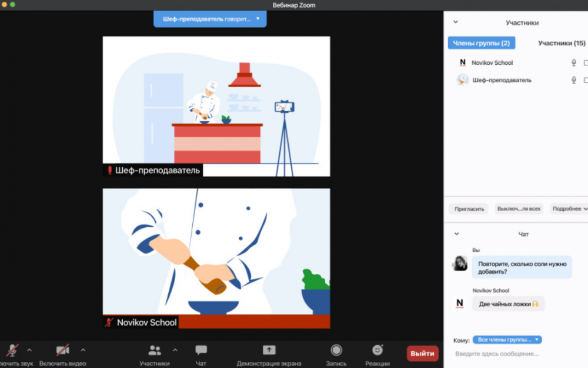The height and width of the screenshot is (368, 588).
Task: Click the Novikov School N avatar in participants
Action: coord(463,63)
